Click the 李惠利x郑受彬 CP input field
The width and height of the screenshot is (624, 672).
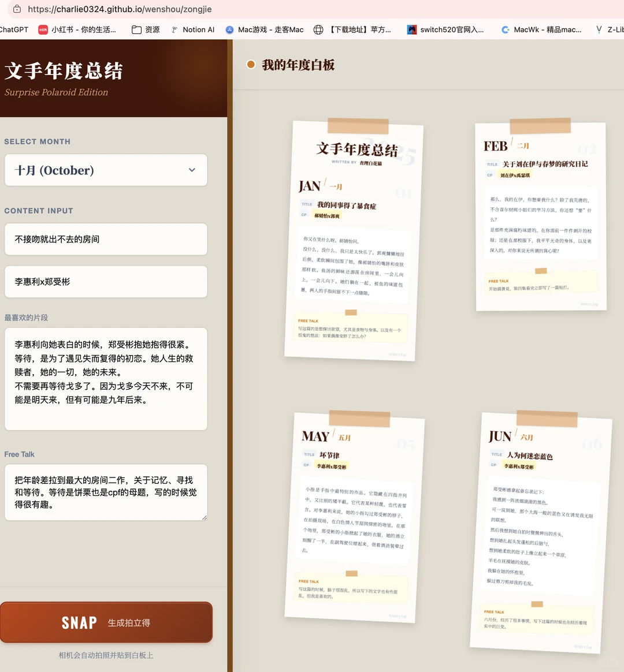click(x=106, y=281)
